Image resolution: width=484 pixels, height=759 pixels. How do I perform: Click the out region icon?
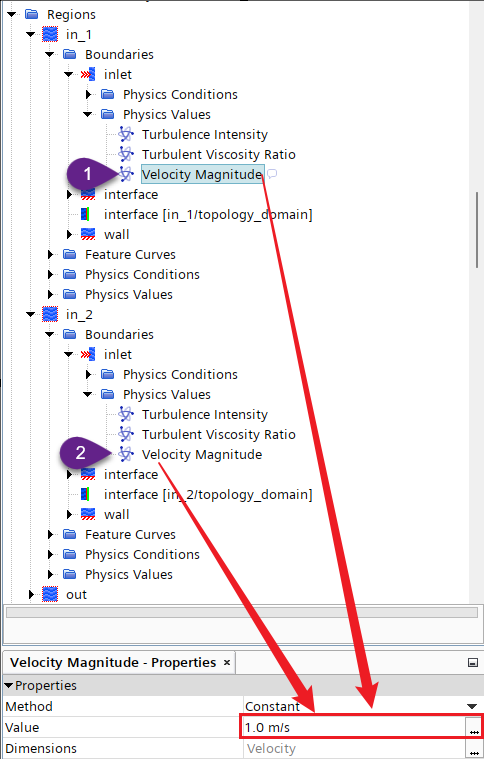(x=50, y=594)
